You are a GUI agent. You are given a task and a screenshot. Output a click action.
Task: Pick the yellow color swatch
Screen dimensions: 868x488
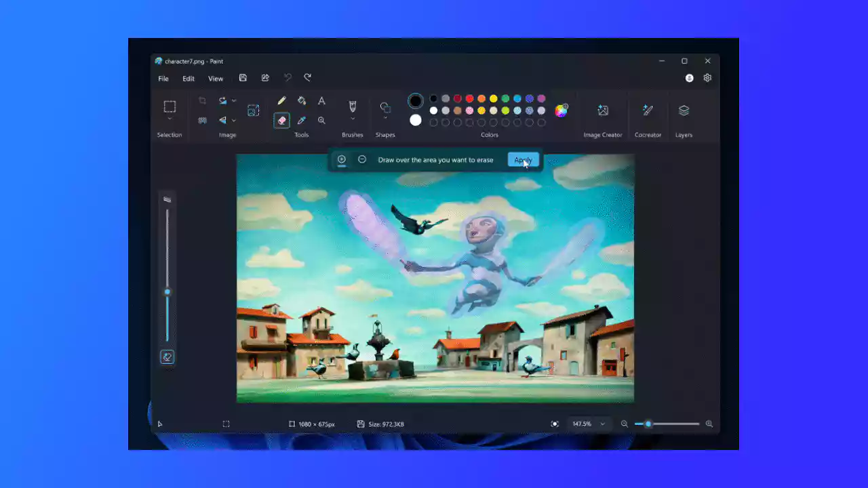click(x=494, y=99)
